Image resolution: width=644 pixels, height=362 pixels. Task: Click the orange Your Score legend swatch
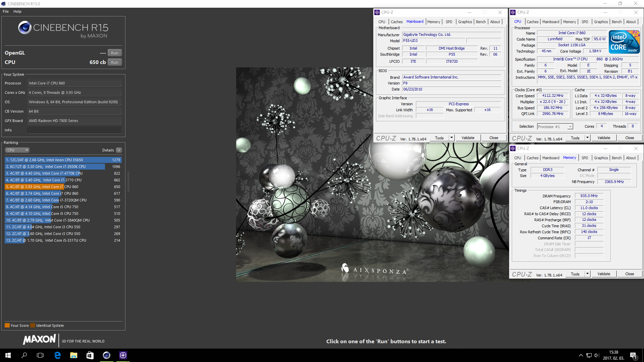[x=7, y=325]
